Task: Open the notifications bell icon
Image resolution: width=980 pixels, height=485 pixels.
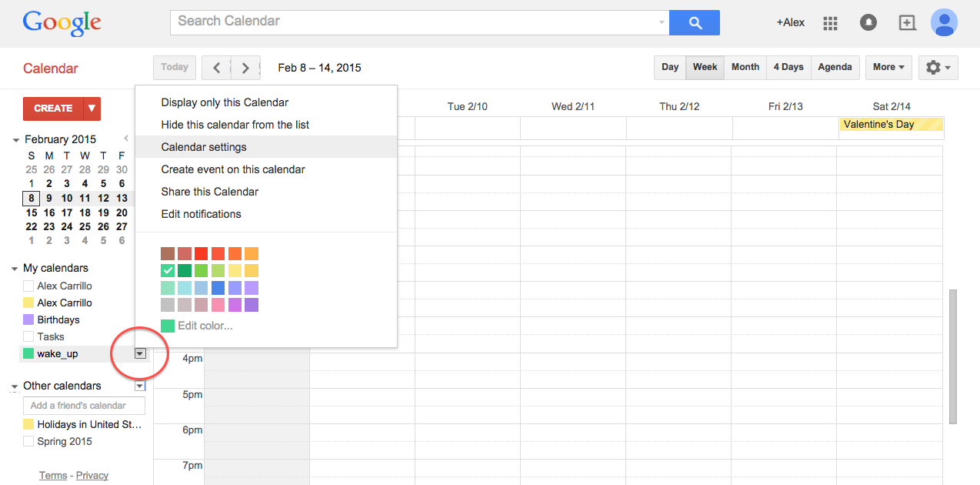Action: pyautogui.click(x=868, y=23)
